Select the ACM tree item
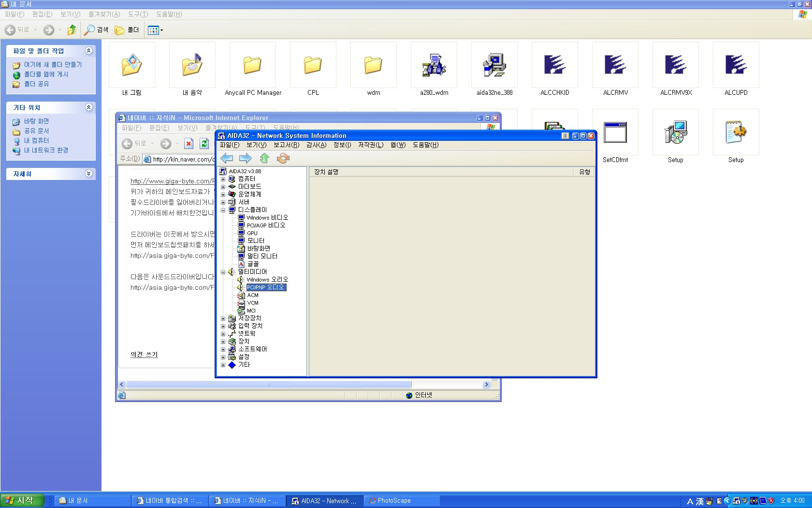The width and height of the screenshot is (812, 508). 253,295
